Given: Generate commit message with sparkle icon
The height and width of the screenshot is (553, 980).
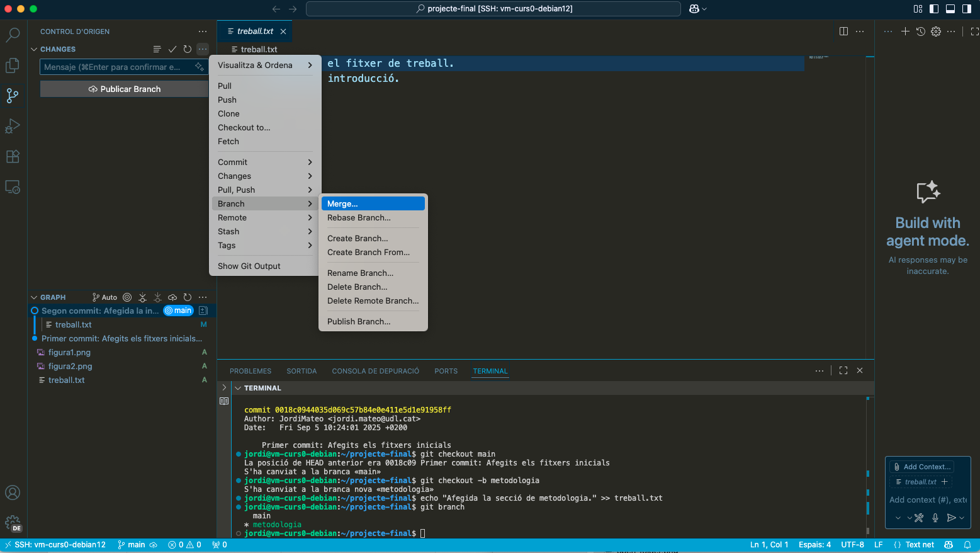Looking at the screenshot, I should pos(199,67).
